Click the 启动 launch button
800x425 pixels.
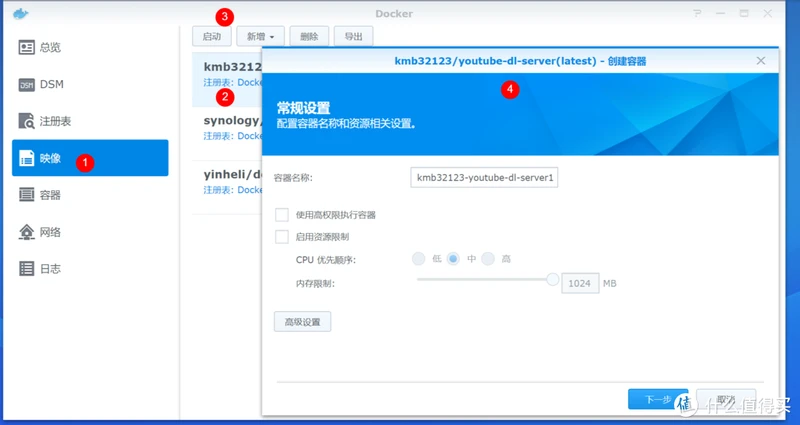212,36
